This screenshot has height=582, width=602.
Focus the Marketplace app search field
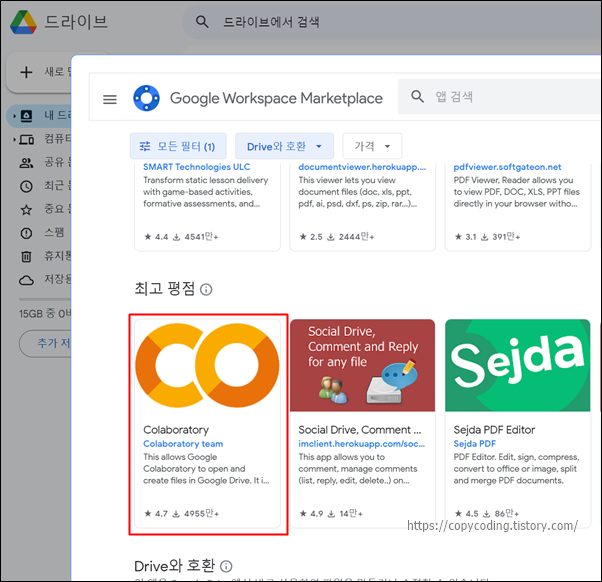[499, 97]
